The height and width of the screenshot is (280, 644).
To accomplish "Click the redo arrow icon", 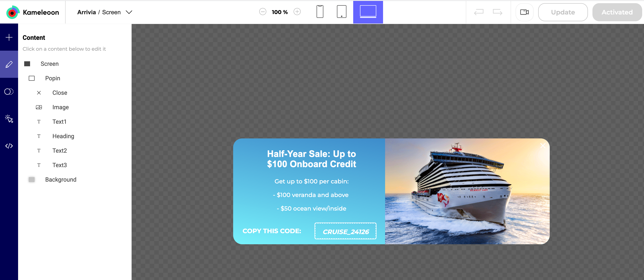I will click(497, 12).
